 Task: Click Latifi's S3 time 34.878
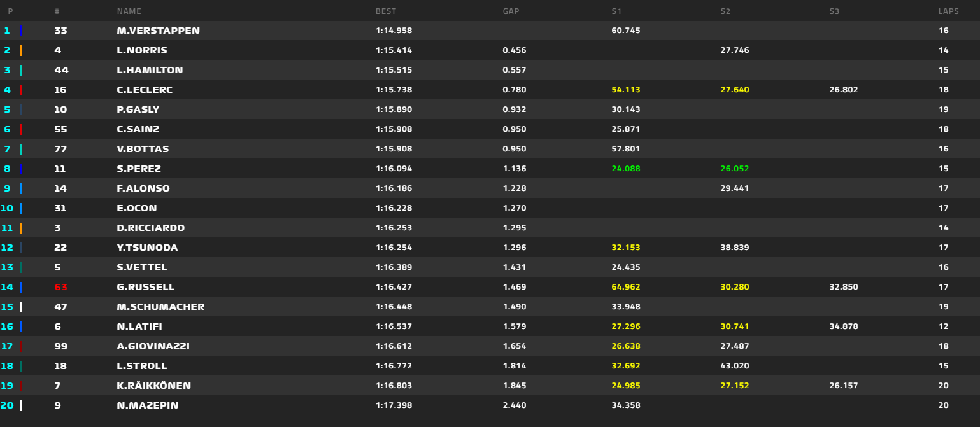pos(843,326)
